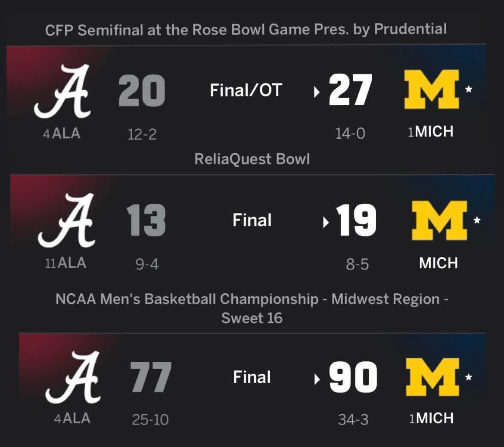Click Michigan's 34-3 record text
This screenshot has height=447, width=504.
pos(353,419)
